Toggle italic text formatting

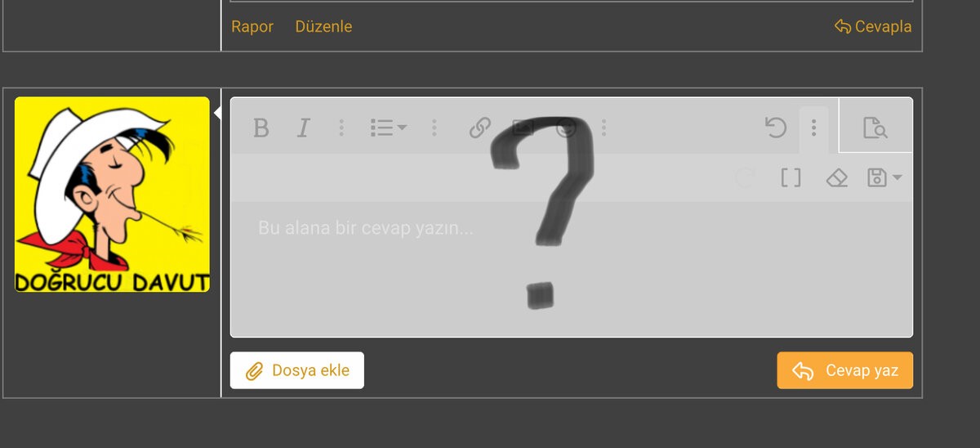(303, 128)
